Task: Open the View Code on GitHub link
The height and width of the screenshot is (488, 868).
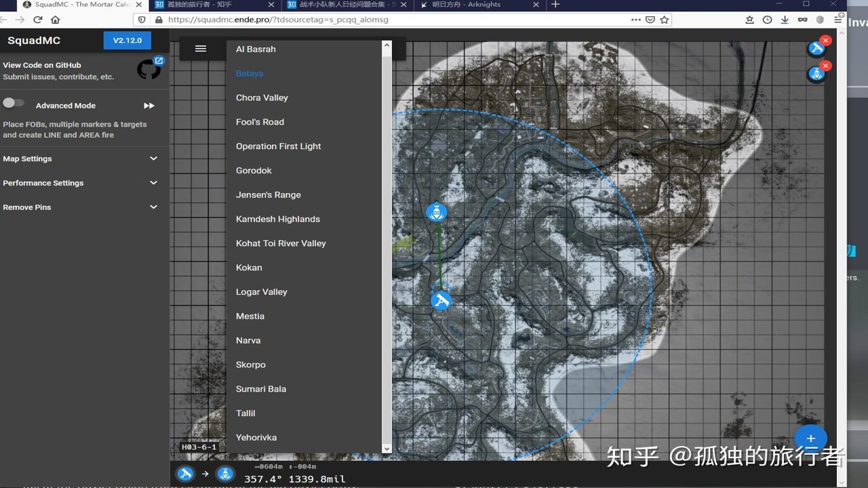Action: [x=42, y=65]
